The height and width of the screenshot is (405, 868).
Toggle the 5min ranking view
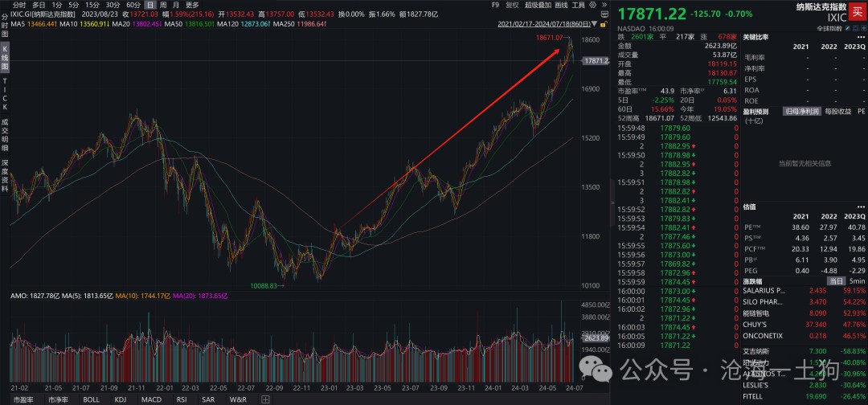coord(857,281)
